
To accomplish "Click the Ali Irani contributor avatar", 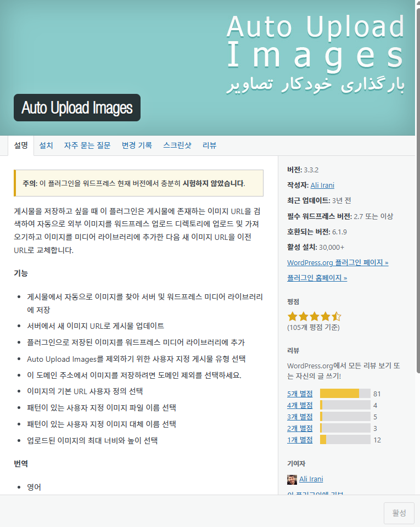I will pyautogui.click(x=292, y=479).
